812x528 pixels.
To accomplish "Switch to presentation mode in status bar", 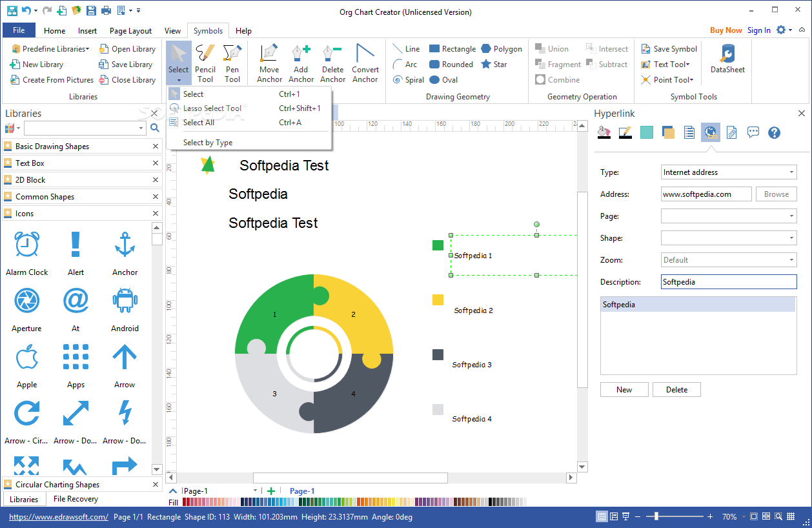I will (625, 516).
